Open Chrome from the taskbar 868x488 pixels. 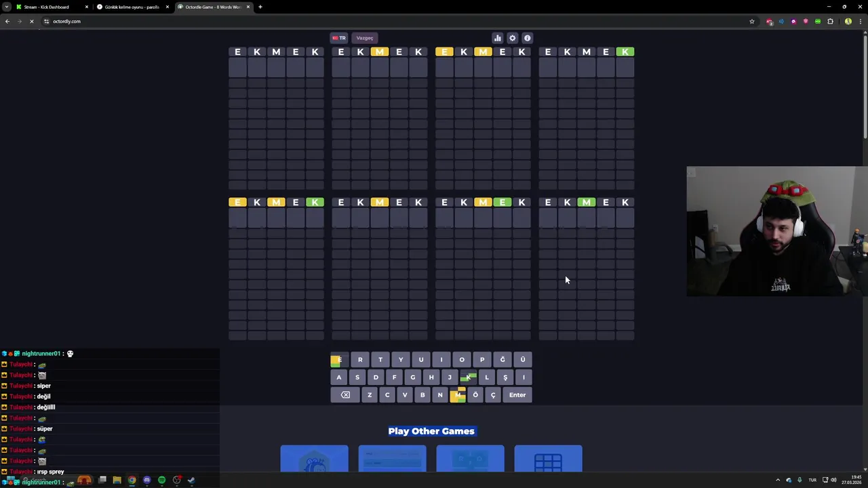click(x=132, y=481)
